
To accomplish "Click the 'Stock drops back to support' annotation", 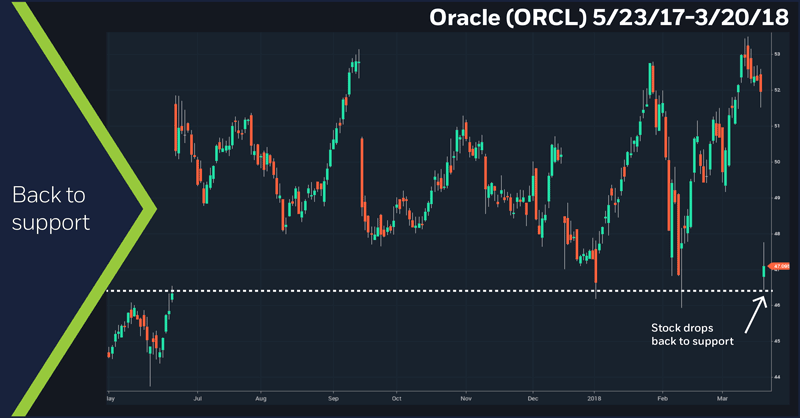I will coord(692,334).
